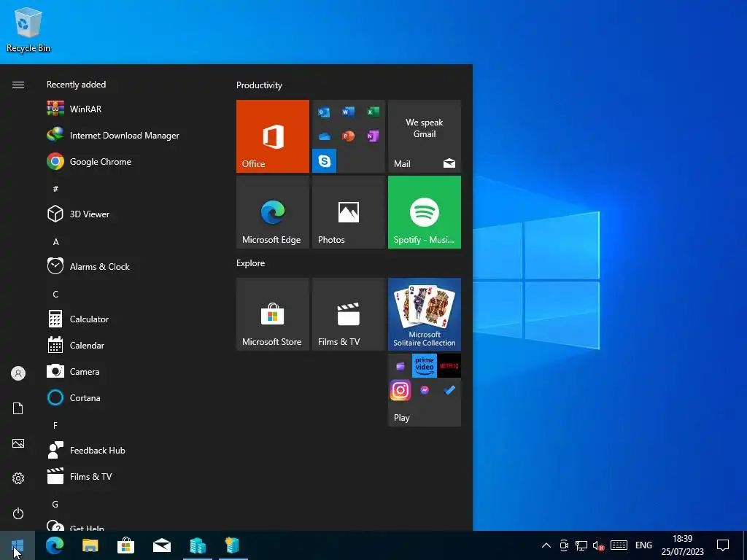Click the Office tile

pyautogui.click(x=273, y=136)
